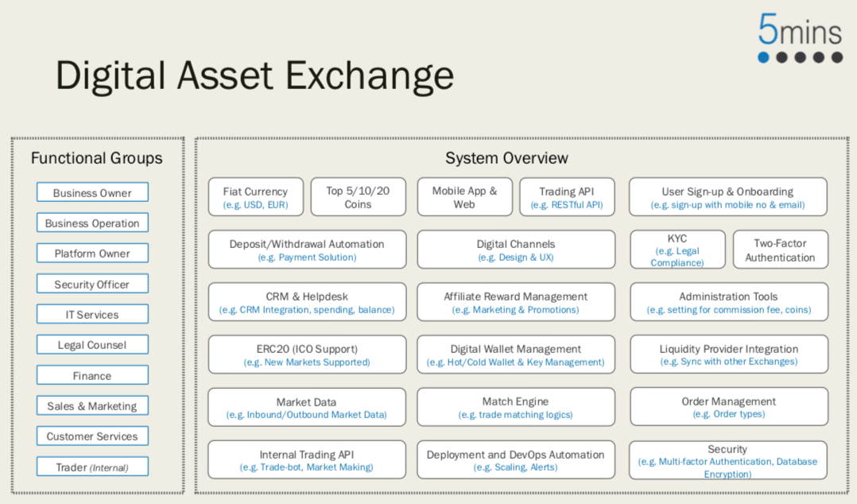This screenshot has width=857, height=504.
Task: Click the Administration Tools box
Action: 729,302
